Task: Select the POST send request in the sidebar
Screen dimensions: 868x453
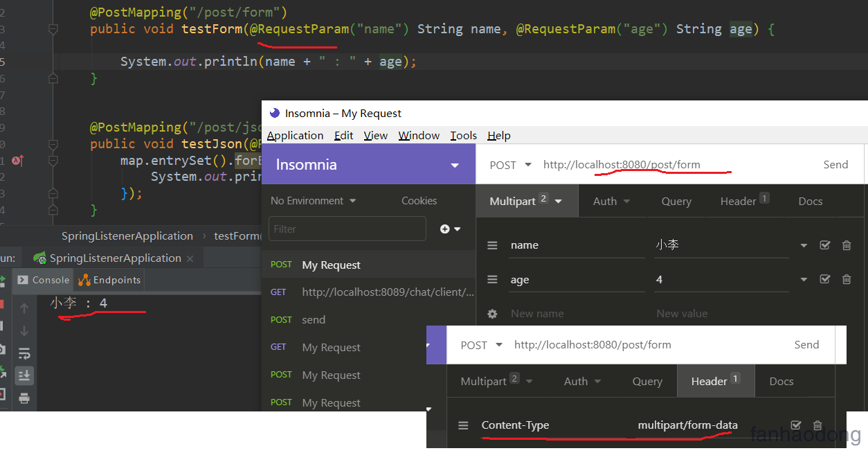Action: tap(368, 320)
